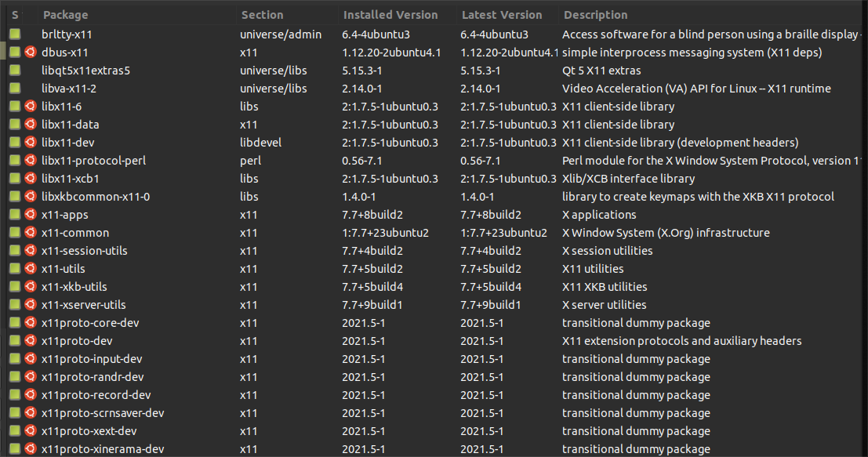
Task: Toggle the installed status box for dbus-x11
Action: 15,52
